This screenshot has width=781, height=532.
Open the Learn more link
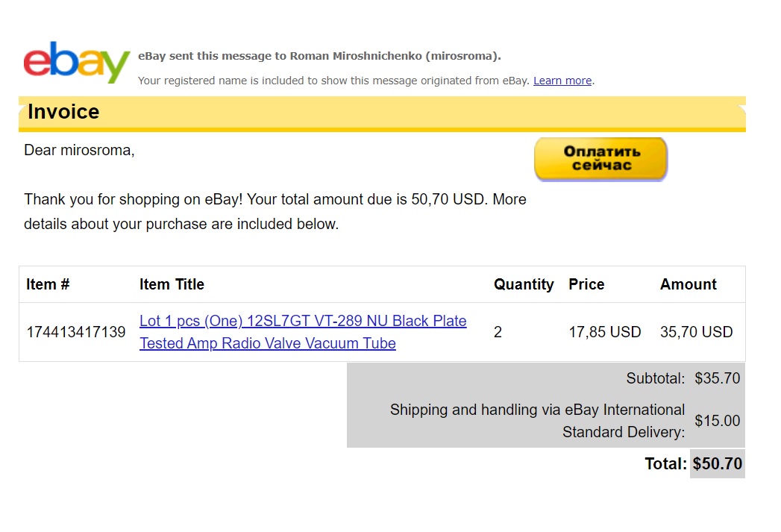coord(562,81)
